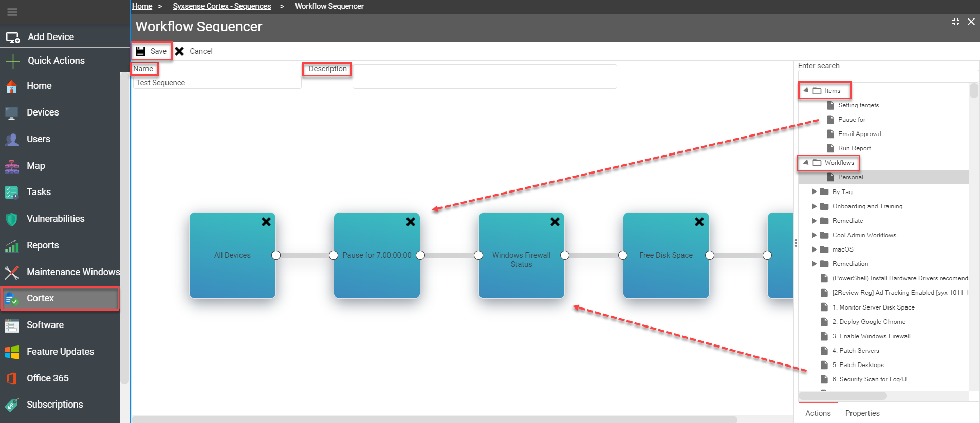The image size is (980, 423).
Task: Cancel the sequence editing
Action: click(x=194, y=51)
